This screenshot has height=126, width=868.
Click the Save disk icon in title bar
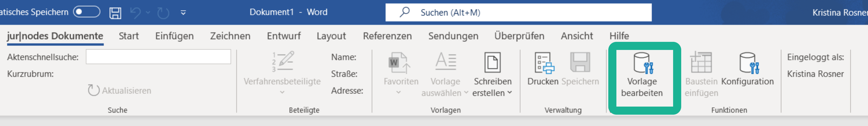pos(115,13)
